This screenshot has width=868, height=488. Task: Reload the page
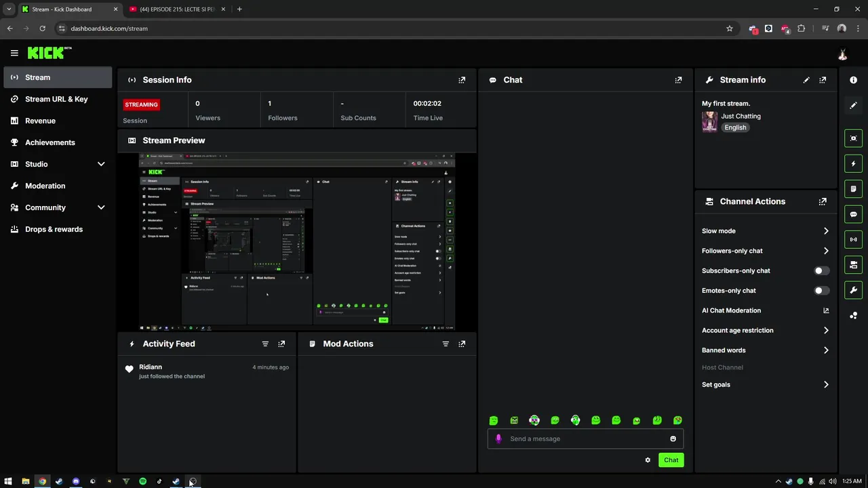tap(42, 28)
